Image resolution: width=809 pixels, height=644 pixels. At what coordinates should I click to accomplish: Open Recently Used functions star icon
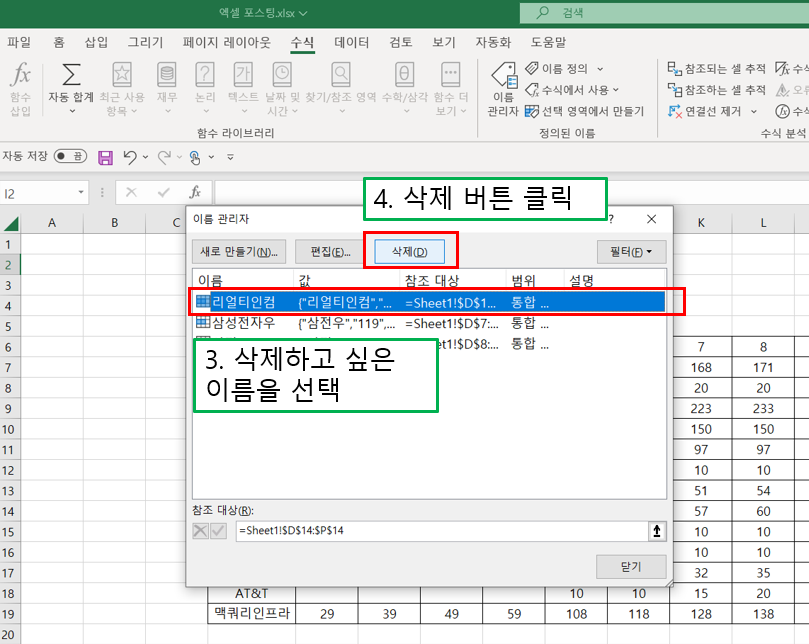[x=122, y=74]
